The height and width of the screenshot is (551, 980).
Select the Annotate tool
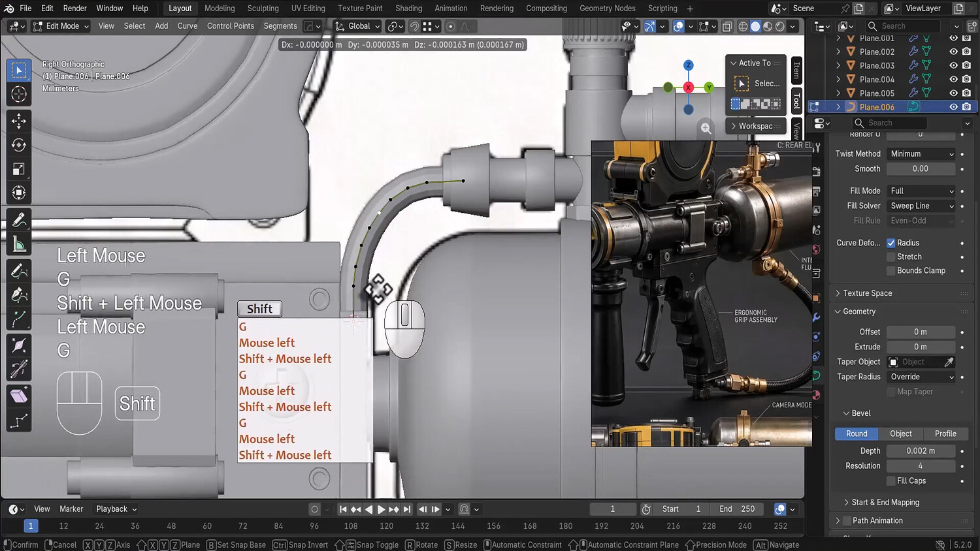19,220
